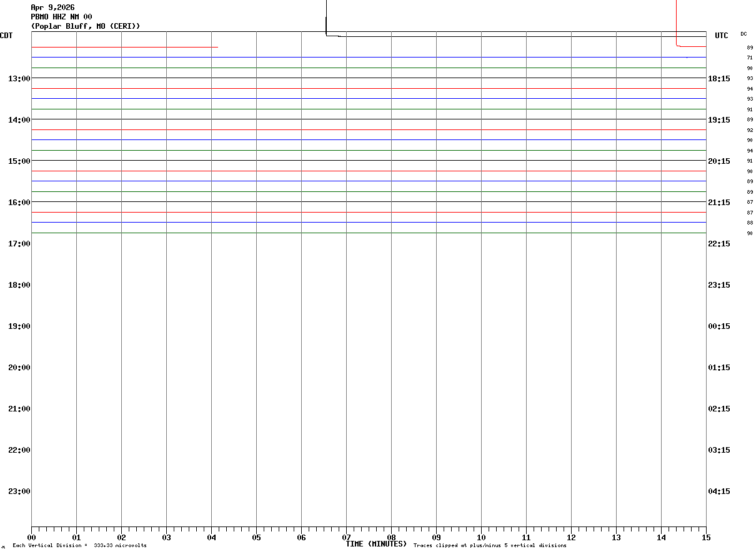Click minute axis label "07"
The width and height of the screenshot is (756, 554).
[346, 537]
